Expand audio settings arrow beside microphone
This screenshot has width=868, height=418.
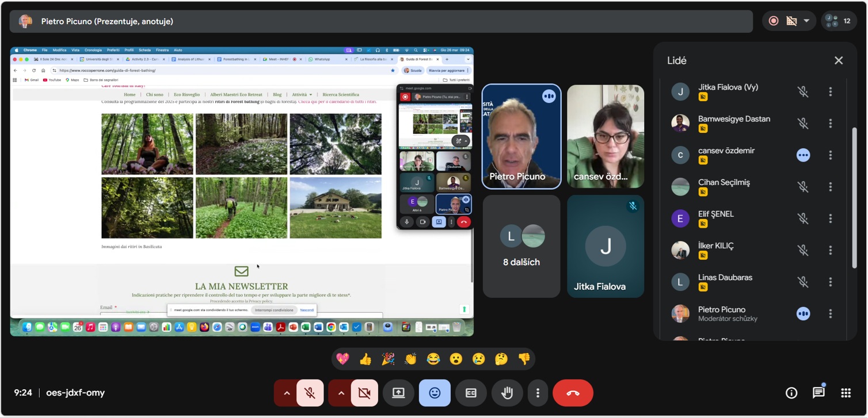(x=286, y=393)
